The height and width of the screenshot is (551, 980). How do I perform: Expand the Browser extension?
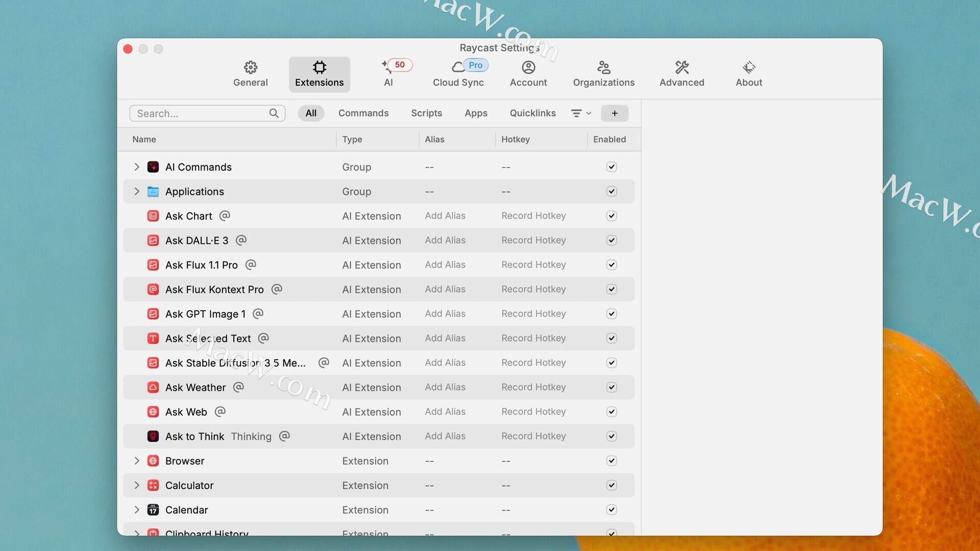point(137,461)
